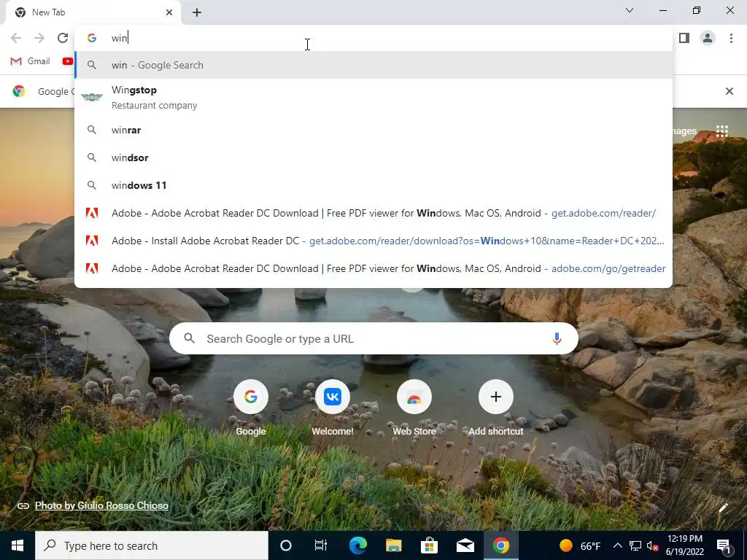Viewport: 747px width, 560px height.
Task: Close the New Tab tab
Action: 169,12
